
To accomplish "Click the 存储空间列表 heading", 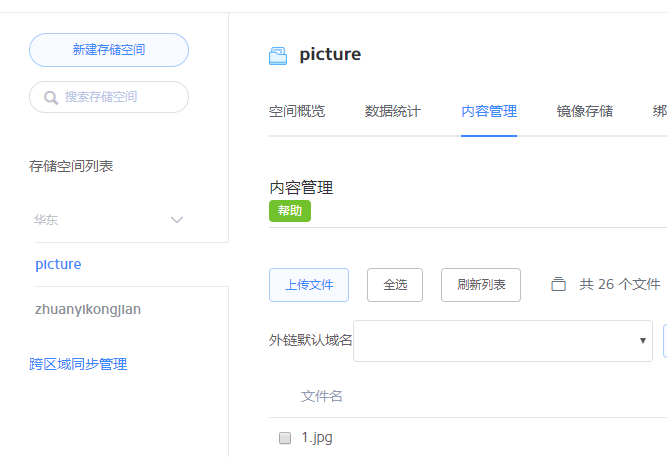I will click(x=71, y=166).
